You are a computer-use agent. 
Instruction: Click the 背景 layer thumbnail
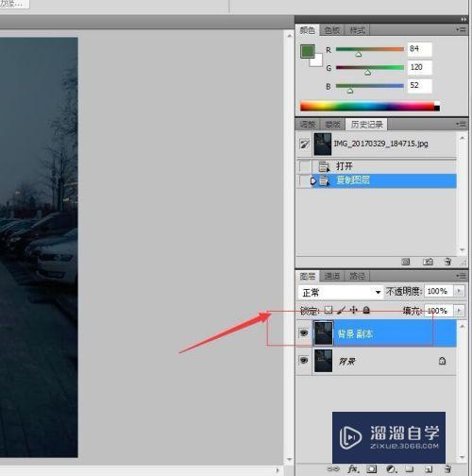[323, 361]
